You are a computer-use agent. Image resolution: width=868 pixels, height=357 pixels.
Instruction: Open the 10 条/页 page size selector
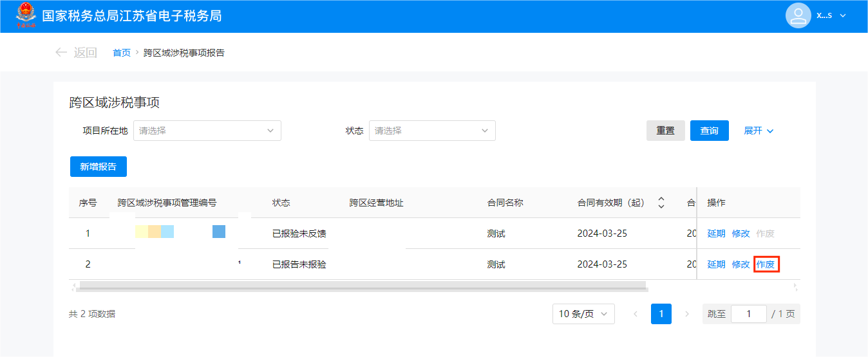pos(583,314)
